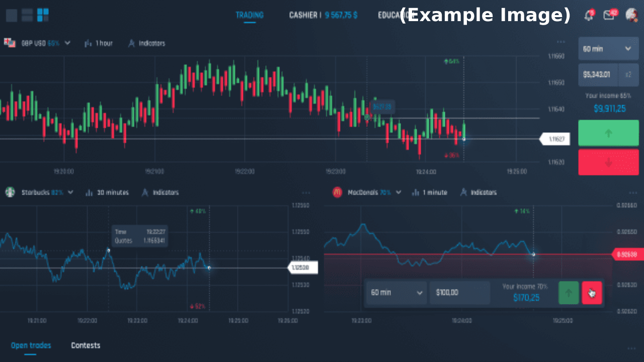644x362 pixels.
Task: Open the user profile avatar
Action: (x=632, y=15)
